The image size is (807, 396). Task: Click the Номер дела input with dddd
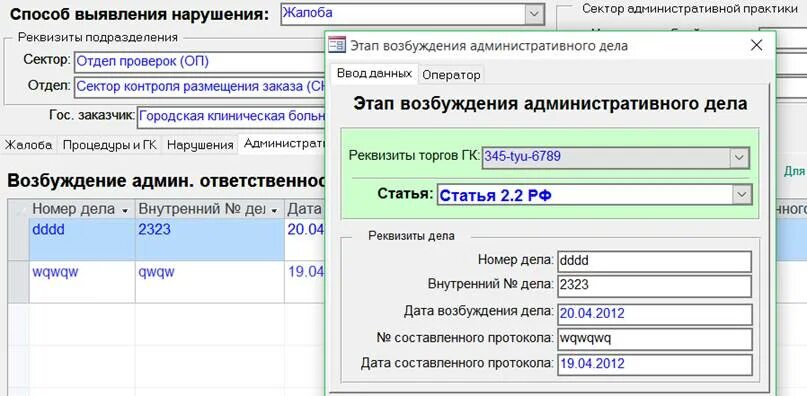click(655, 261)
